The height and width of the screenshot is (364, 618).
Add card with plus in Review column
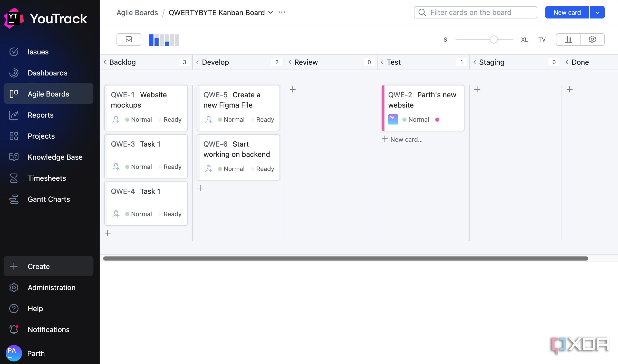coord(293,89)
